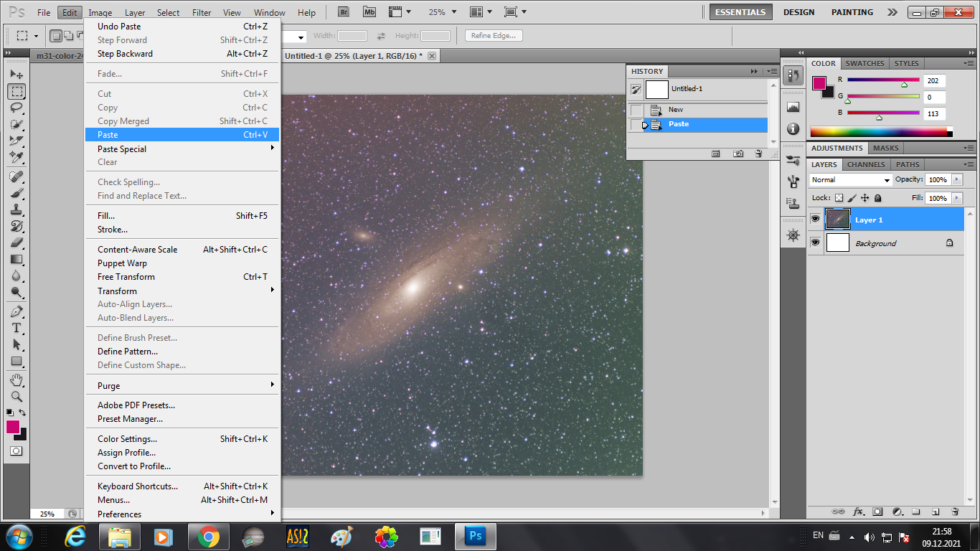The height and width of the screenshot is (551, 980).
Task: Select the Spot Healing Brush tool
Action: [17, 176]
